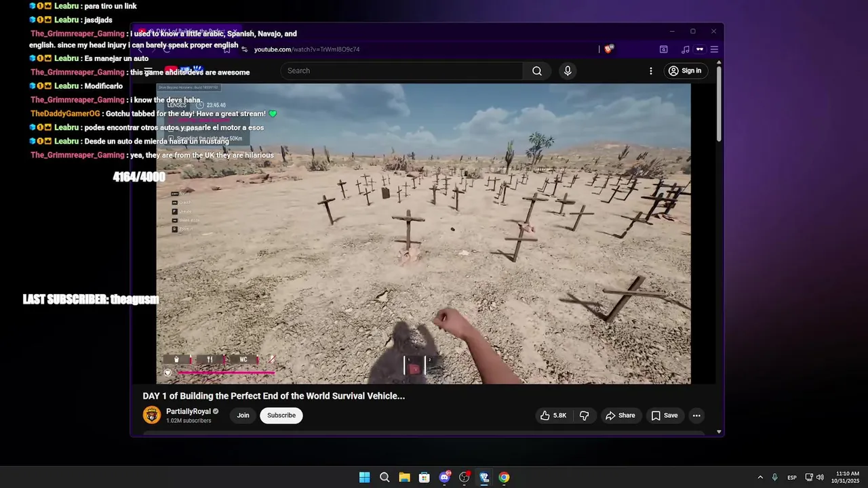Open Brave sidebar panel icon

[664, 49]
